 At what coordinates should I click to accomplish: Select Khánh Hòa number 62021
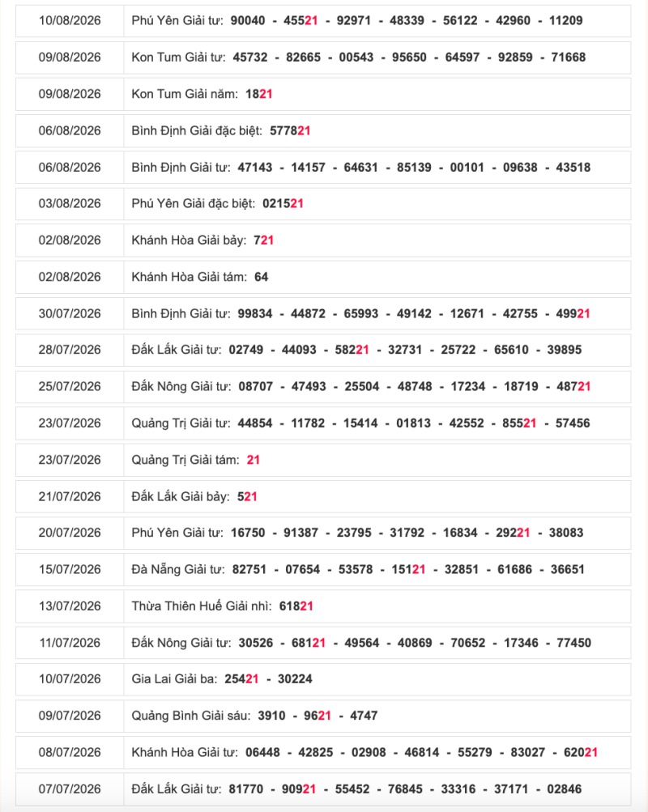click(x=581, y=752)
